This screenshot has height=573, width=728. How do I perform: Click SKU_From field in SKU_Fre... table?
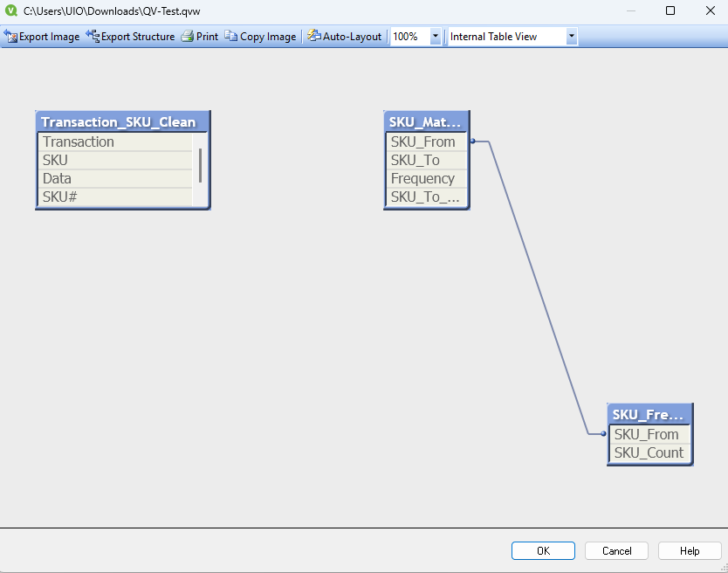pyautogui.click(x=650, y=434)
